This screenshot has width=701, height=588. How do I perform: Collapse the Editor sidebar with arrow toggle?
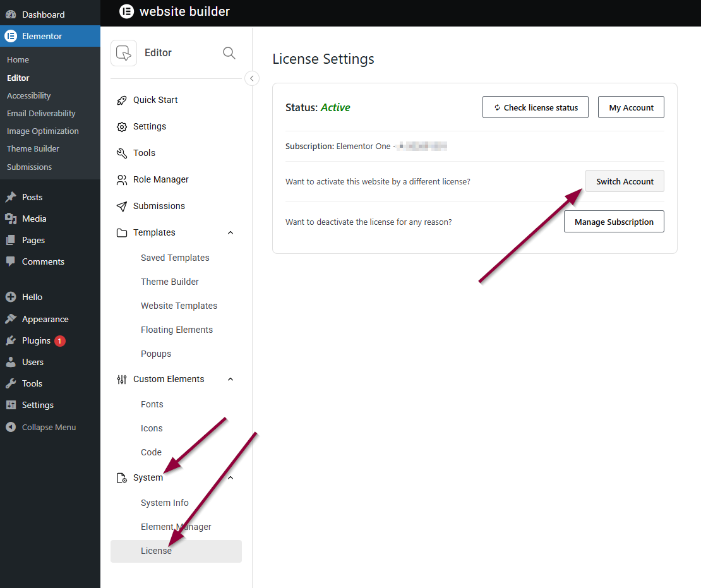click(251, 78)
